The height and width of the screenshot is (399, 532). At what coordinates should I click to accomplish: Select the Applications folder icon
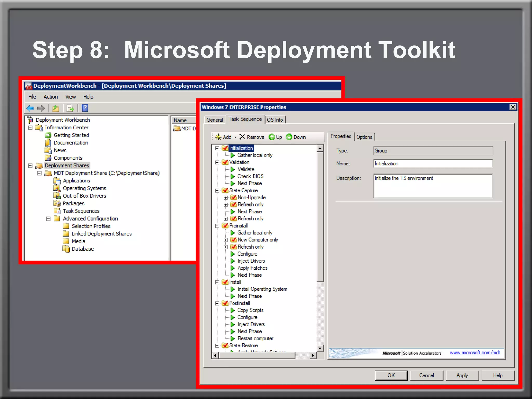[x=57, y=181]
